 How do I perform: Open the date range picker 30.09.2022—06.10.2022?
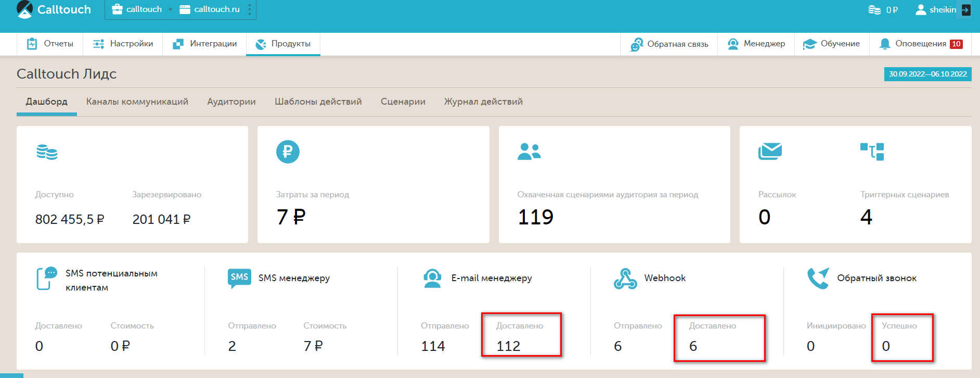point(928,74)
